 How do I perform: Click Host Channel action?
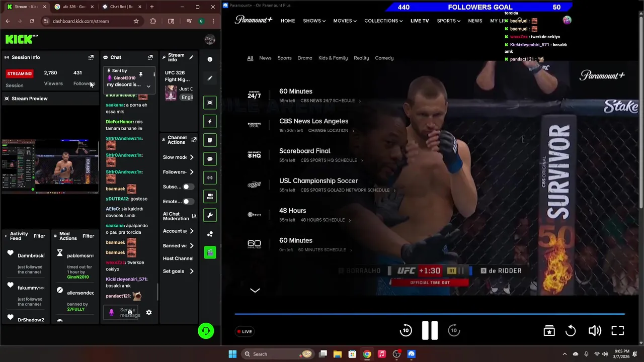click(x=178, y=258)
